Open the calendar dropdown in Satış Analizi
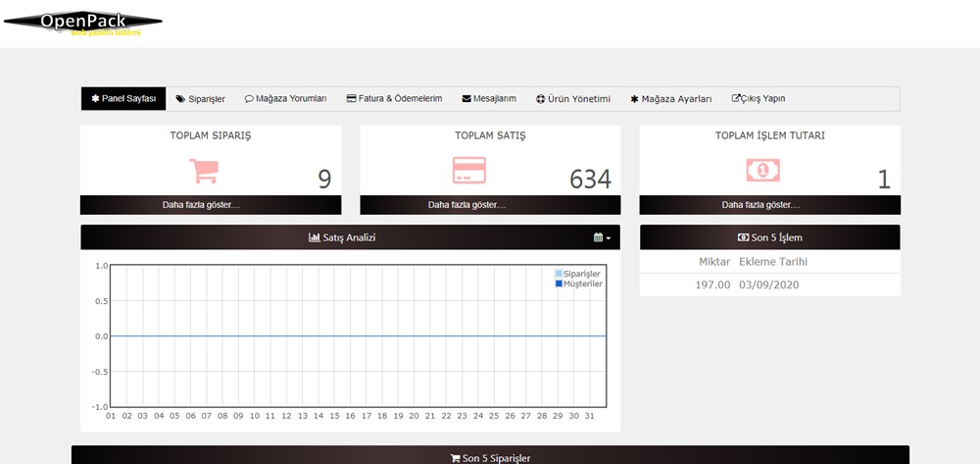The width and height of the screenshot is (980, 464). coord(601,237)
